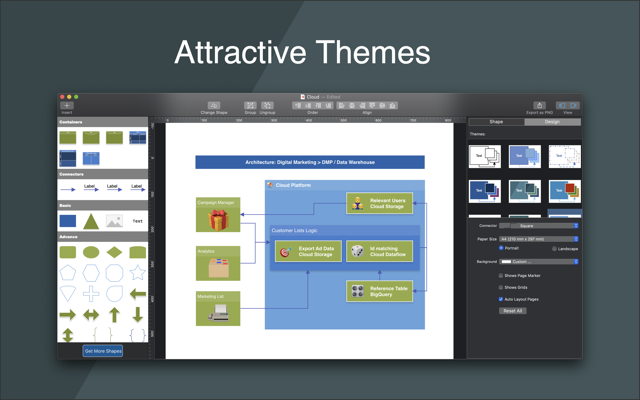Open the Background color dropdown
The width and height of the screenshot is (640, 400).
(x=539, y=262)
